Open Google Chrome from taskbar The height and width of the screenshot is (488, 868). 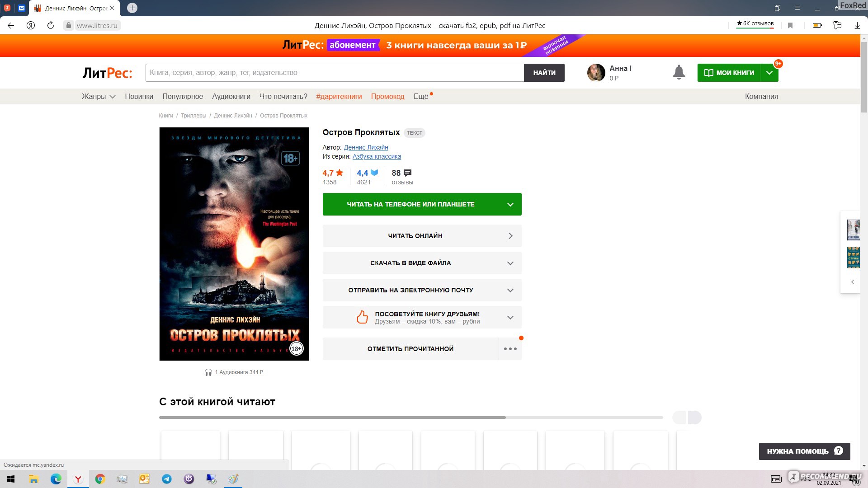pos(100,479)
